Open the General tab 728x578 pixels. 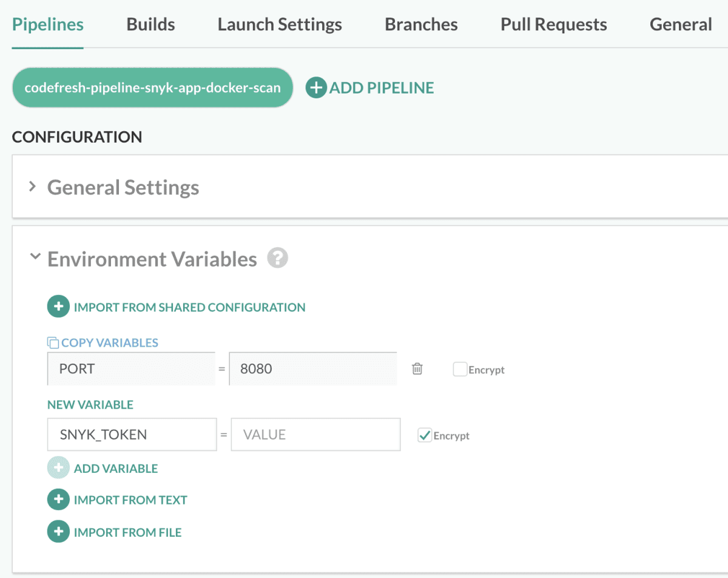pyautogui.click(x=681, y=24)
